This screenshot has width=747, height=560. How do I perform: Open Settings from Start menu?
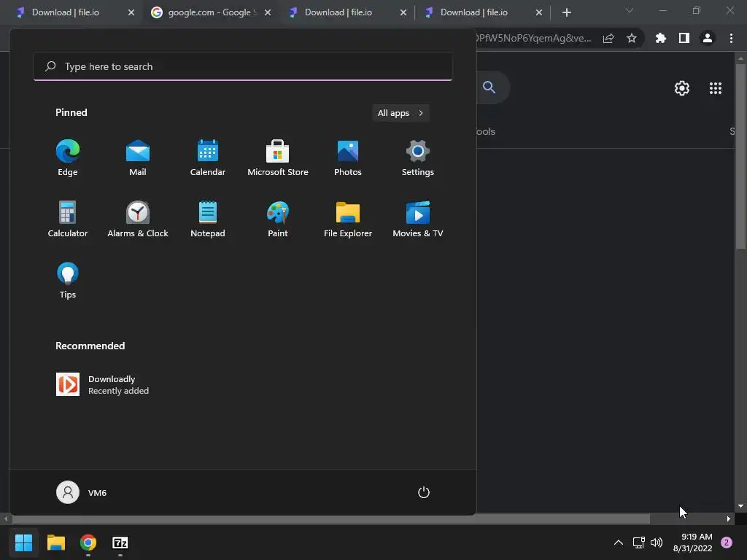click(418, 157)
